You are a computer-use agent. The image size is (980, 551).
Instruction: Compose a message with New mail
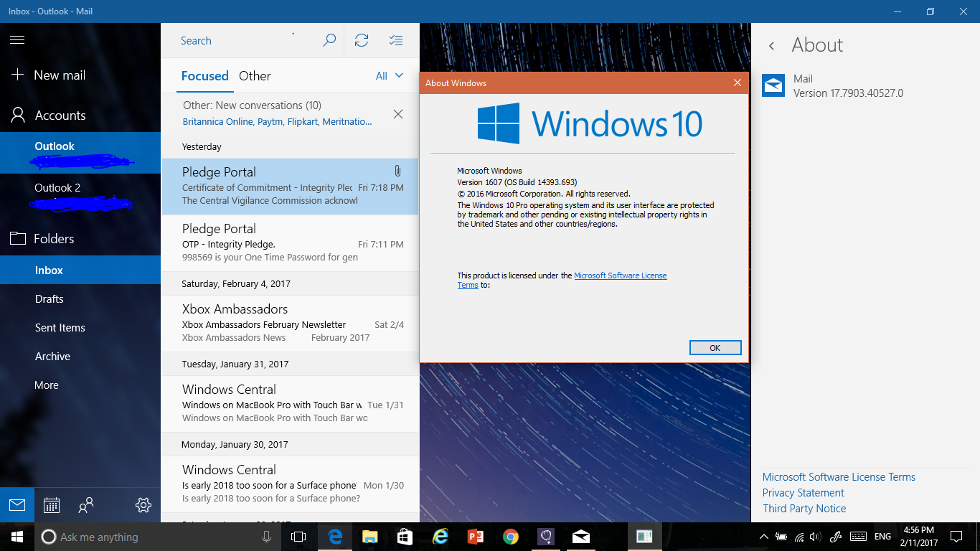59,75
